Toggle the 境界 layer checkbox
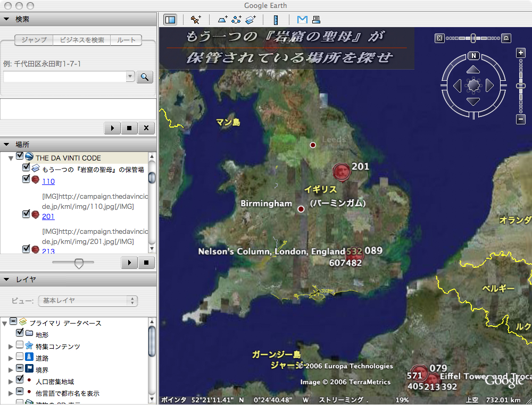Viewport: 532px width, 405px height. pos(20,368)
